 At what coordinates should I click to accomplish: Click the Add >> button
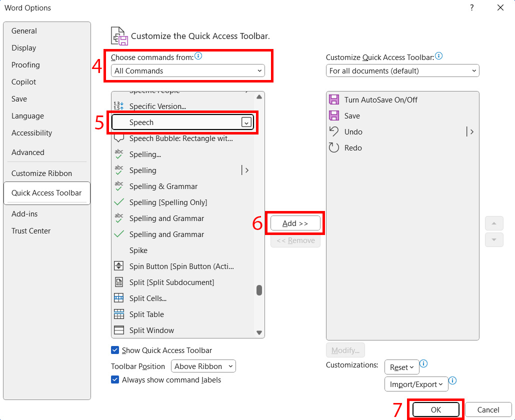pyautogui.click(x=295, y=223)
